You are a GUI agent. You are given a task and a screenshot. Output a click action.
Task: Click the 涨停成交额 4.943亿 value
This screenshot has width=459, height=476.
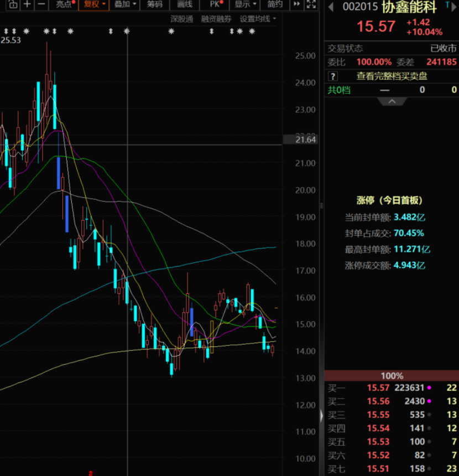tap(409, 266)
